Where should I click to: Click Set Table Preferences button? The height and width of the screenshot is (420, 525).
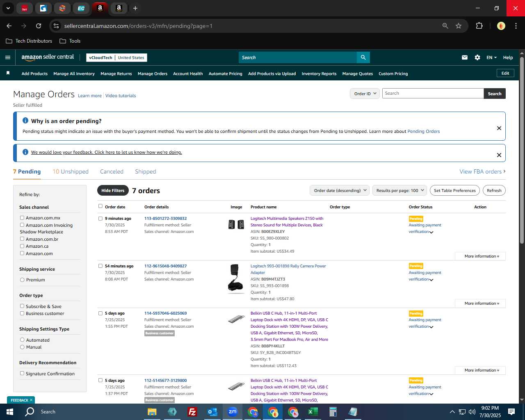[455, 190]
